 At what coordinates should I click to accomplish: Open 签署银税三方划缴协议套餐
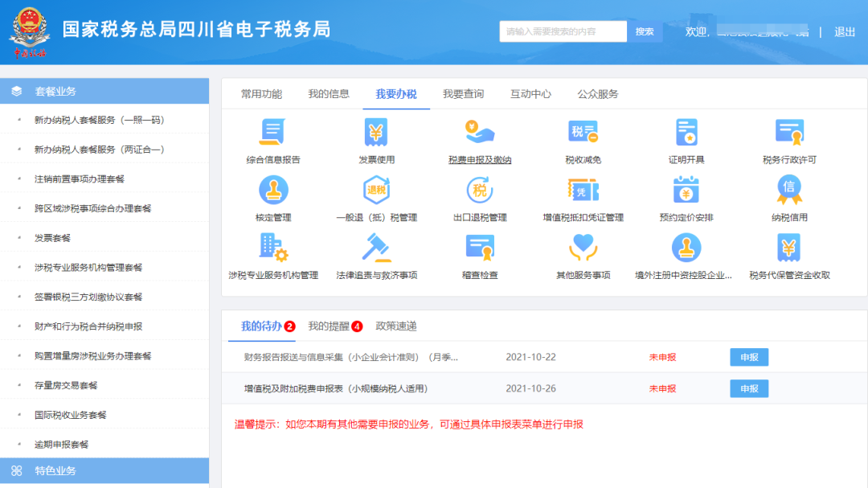coord(88,297)
